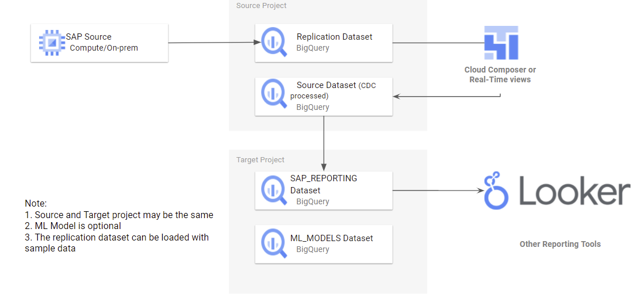Select the 'SAP Source' label

pyautogui.click(x=89, y=37)
